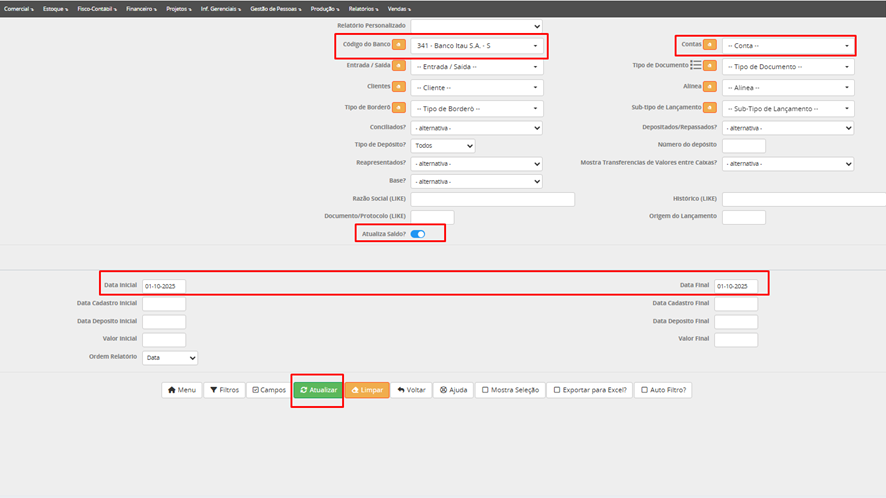Screen dimensions: 886x498
Task: Enable the Exportar para Excel checkbox
Action: click(558, 390)
